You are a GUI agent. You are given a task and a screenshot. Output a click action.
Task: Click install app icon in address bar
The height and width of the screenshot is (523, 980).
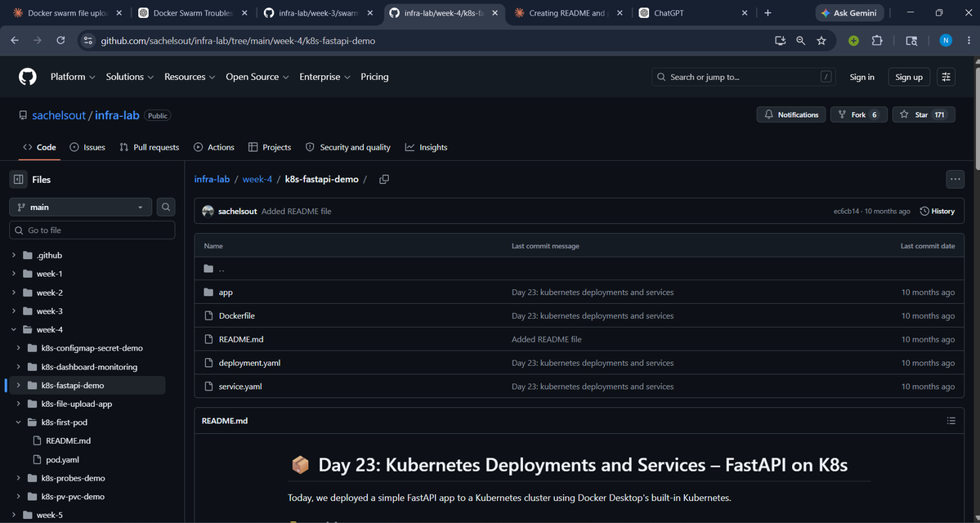pyautogui.click(x=780, y=40)
